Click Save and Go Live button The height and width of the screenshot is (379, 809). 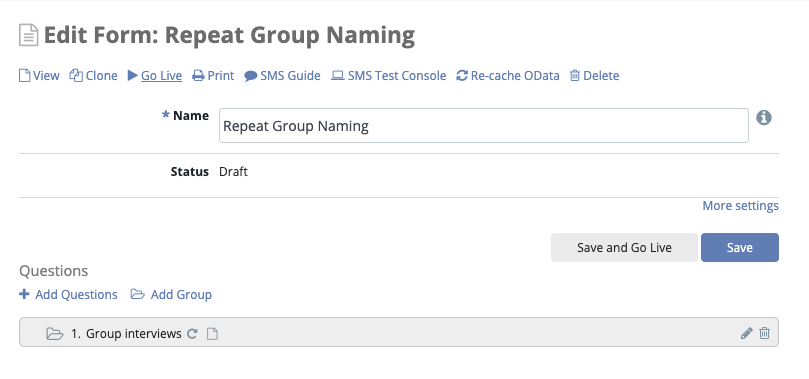tap(624, 248)
